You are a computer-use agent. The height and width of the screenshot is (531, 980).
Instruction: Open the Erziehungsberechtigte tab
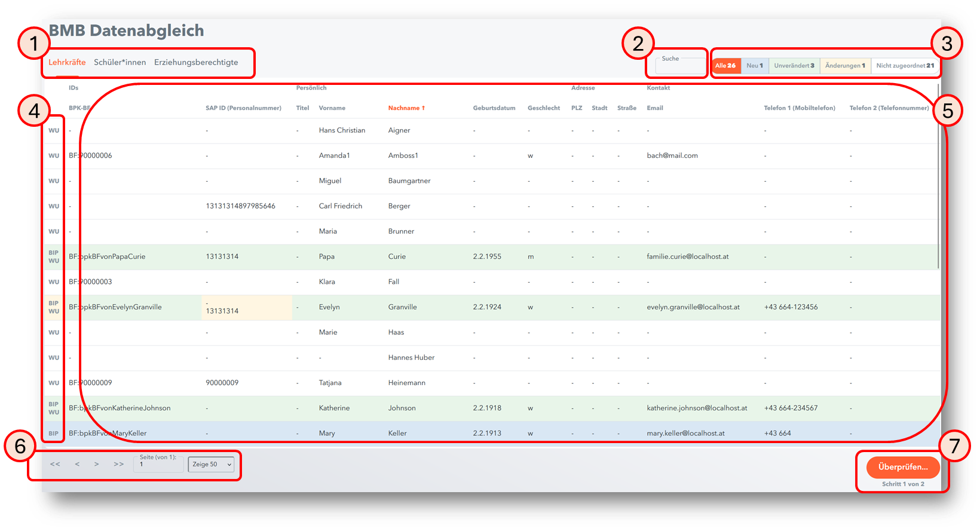[196, 62]
